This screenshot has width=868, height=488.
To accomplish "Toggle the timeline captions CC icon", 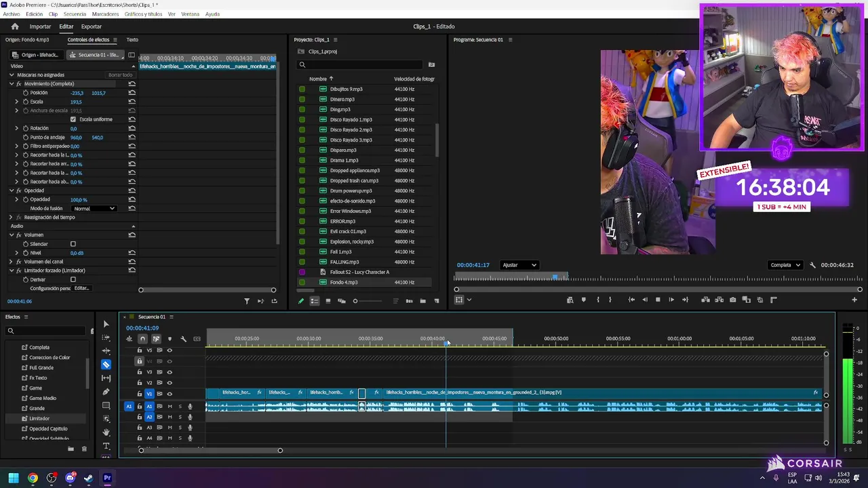I will pos(197,339).
